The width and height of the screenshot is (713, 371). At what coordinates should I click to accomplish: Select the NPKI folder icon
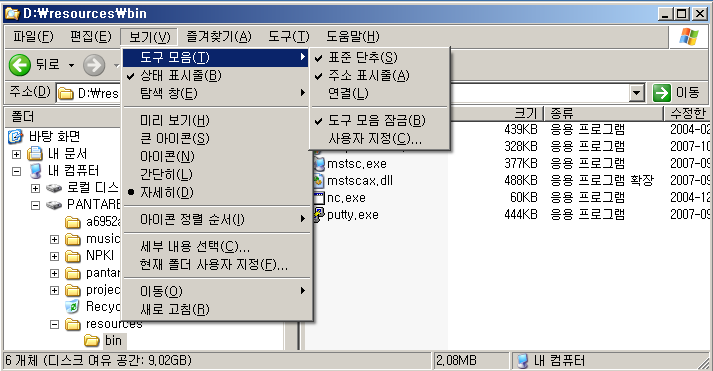[73, 256]
